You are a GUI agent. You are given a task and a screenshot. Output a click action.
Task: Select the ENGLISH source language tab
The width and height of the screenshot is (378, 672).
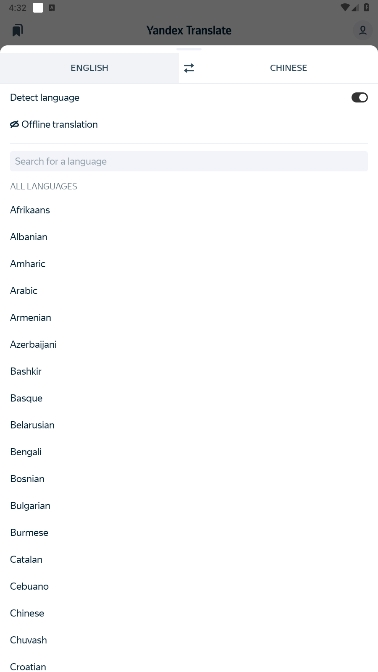click(x=90, y=68)
